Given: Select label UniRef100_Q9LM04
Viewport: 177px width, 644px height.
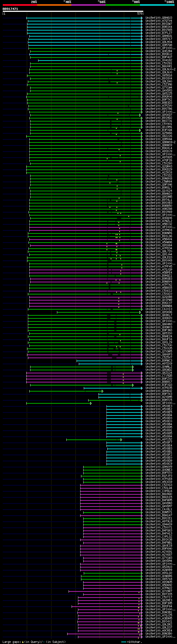Looking at the screenshot, I should 159,42.
